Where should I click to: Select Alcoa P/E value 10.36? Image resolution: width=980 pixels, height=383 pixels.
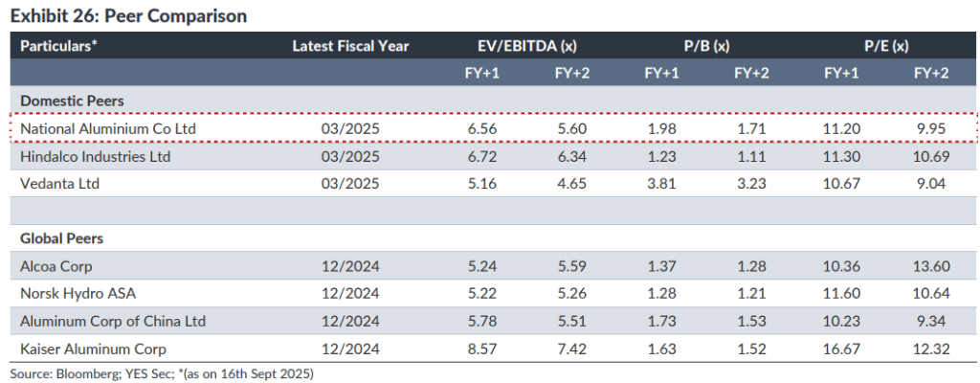(840, 266)
